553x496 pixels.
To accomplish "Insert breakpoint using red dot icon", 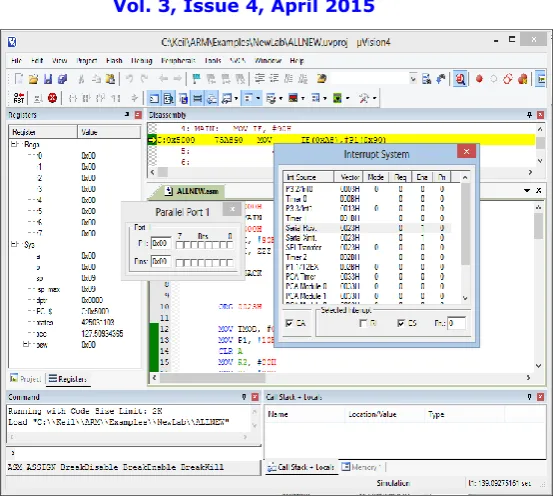I will coord(479,79).
